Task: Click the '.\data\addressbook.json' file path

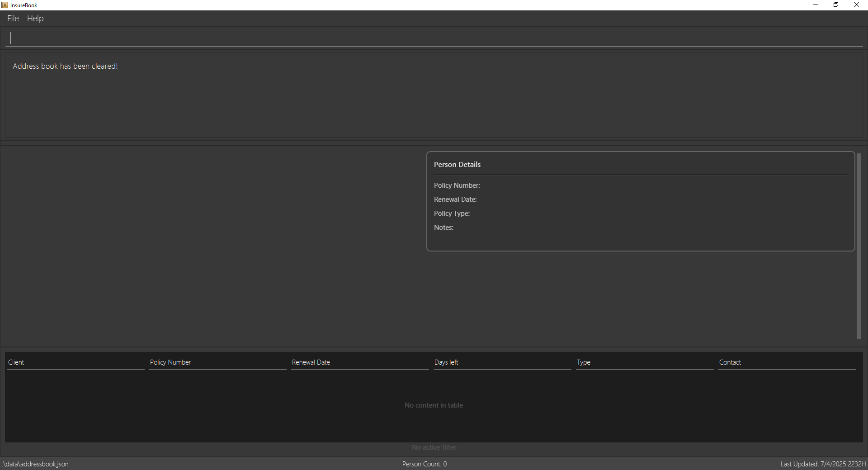Action: coord(35,464)
